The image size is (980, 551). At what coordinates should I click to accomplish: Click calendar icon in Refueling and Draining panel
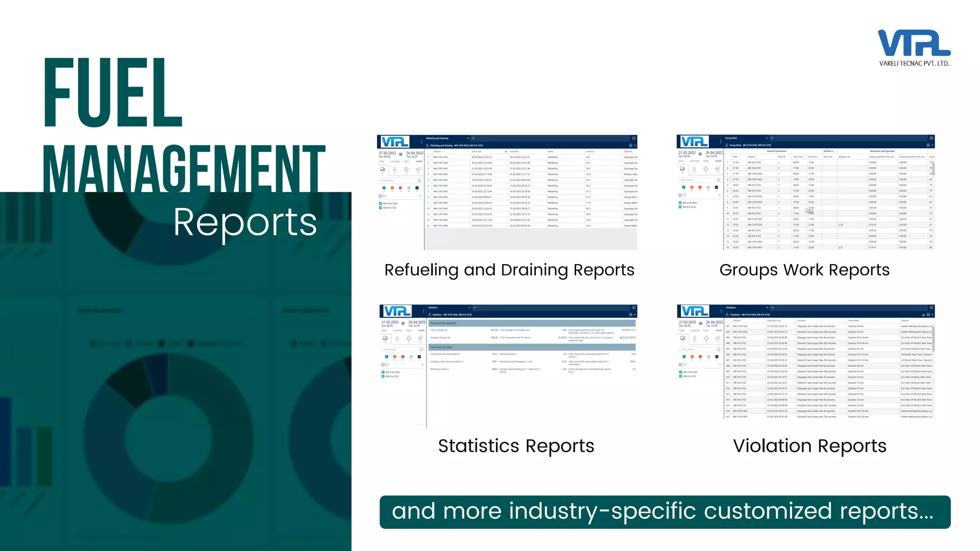(401, 154)
